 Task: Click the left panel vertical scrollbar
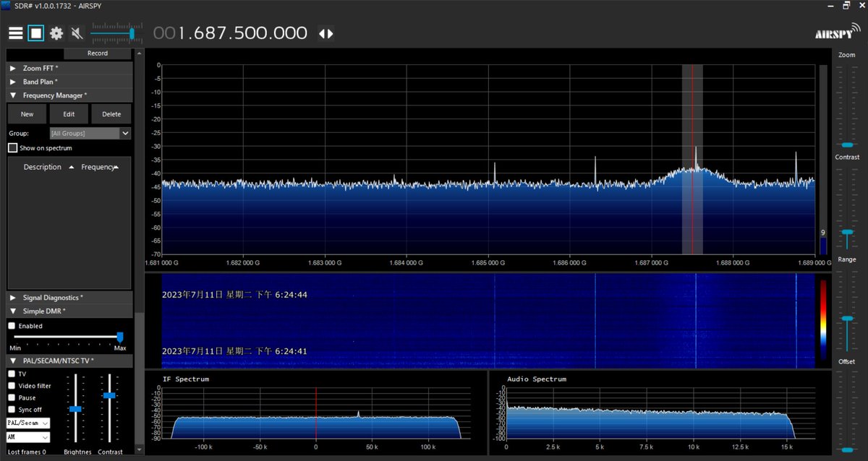point(139,253)
